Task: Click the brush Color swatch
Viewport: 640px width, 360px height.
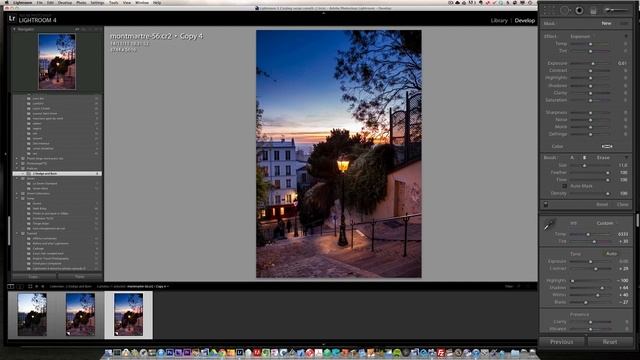Action: coord(607,147)
